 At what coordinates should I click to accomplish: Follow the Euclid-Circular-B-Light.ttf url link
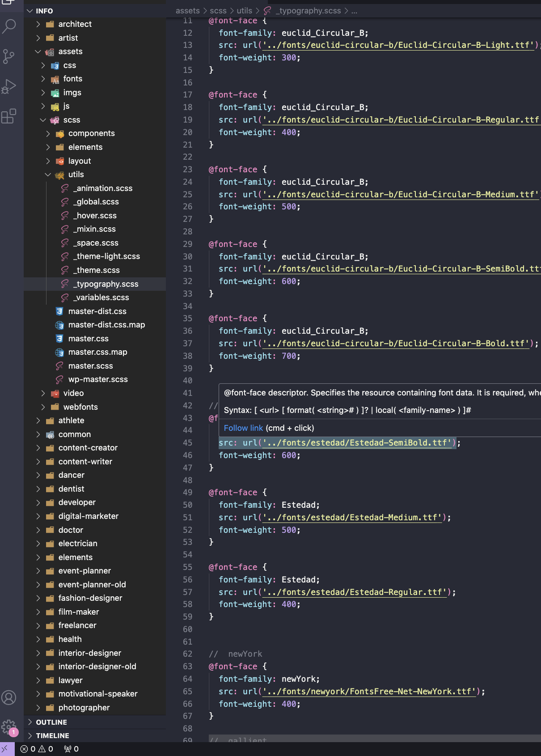coord(398,45)
